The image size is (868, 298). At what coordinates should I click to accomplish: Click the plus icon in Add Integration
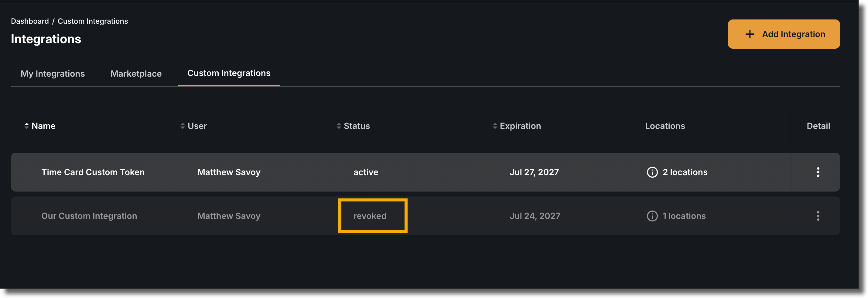749,34
